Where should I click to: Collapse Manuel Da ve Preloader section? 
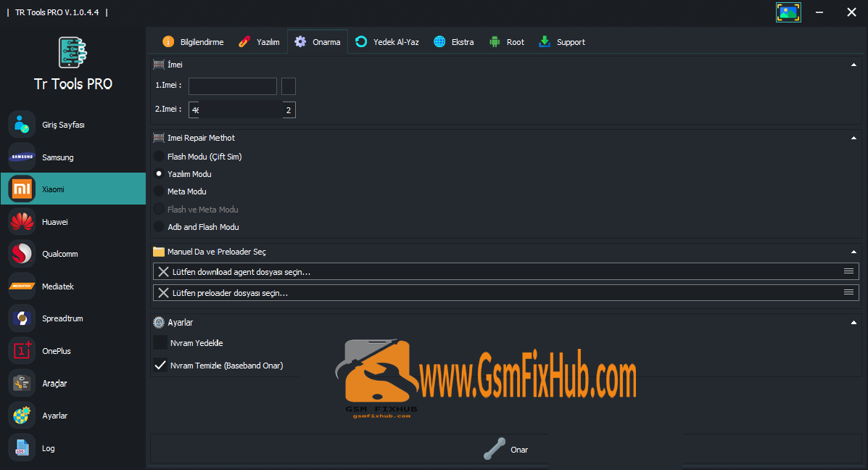853,252
